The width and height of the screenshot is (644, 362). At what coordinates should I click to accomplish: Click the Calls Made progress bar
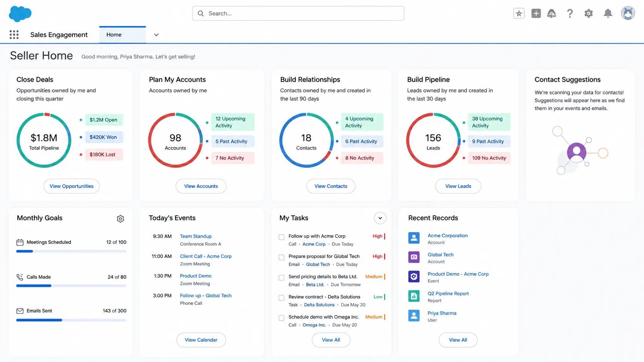point(71,286)
